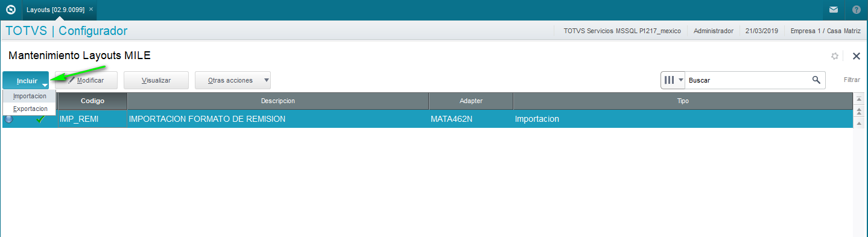Click the TOTVS logo icon
Screen dimensions: 868x237
(x=10, y=10)
